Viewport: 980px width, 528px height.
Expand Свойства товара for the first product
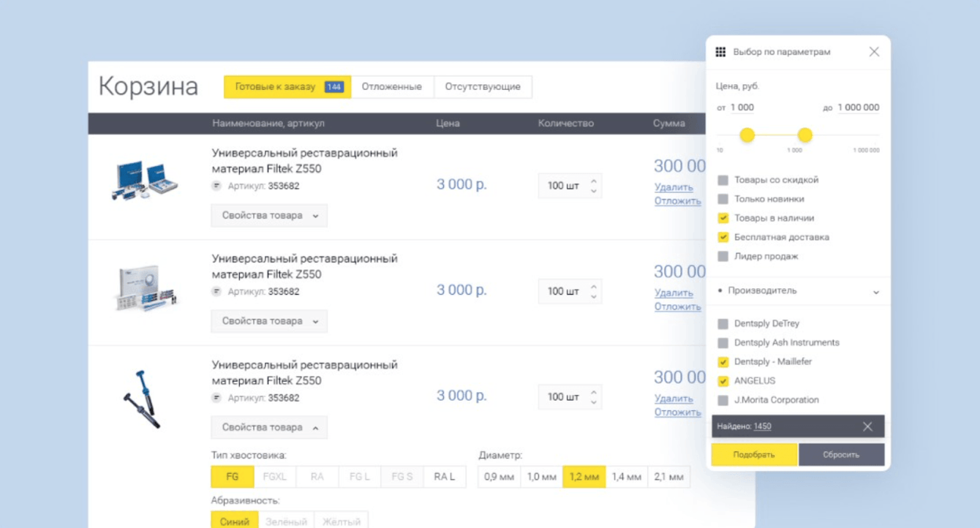pos(269,216)
